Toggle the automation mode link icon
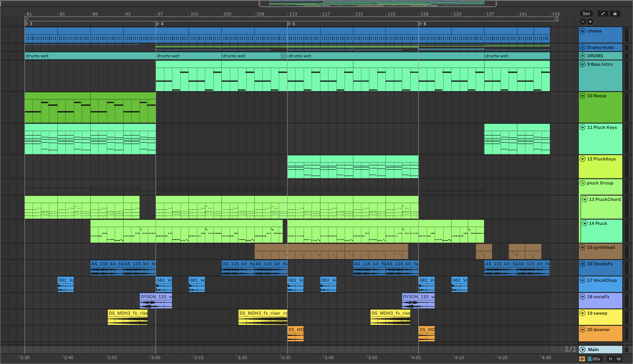This screenshot has height=364, width=633. click(x=603, y=14)
